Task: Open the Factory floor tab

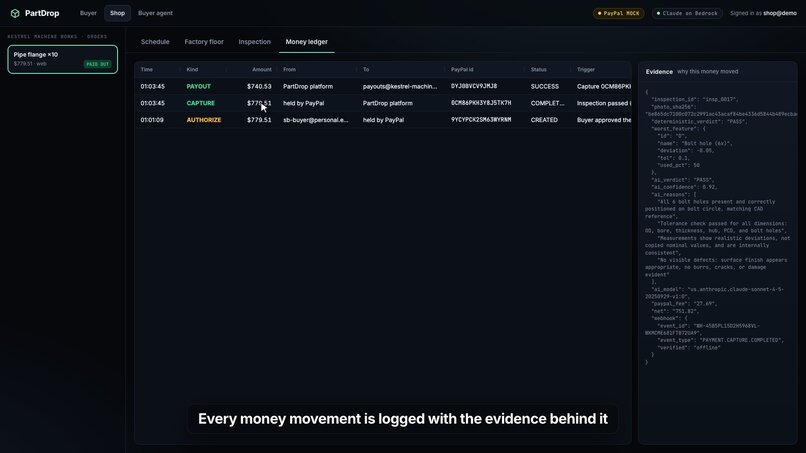Action: (204, 42)
